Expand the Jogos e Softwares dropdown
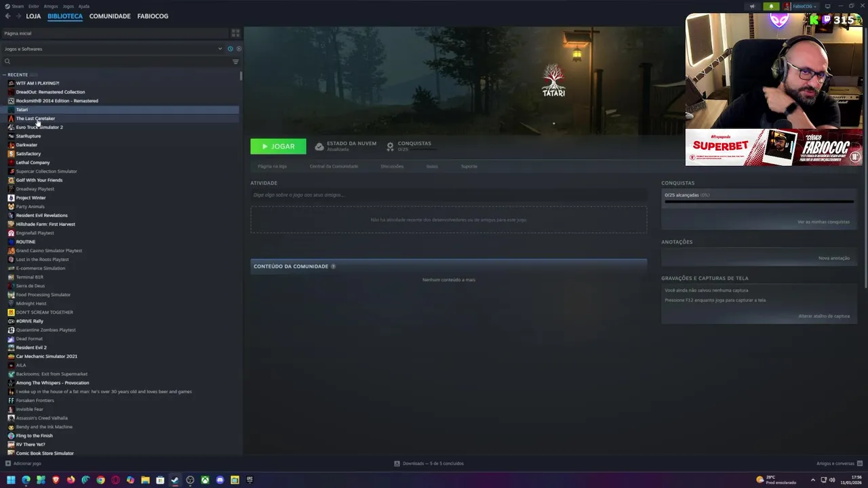The width and height of the screenshot is (868, 488). click(220, 49)
